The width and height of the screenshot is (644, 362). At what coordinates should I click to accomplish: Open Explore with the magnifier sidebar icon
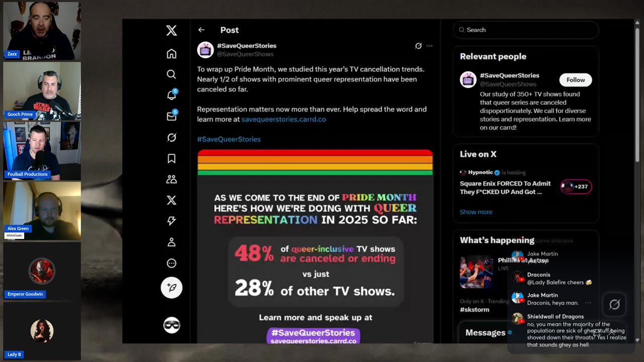pos(172,74)
